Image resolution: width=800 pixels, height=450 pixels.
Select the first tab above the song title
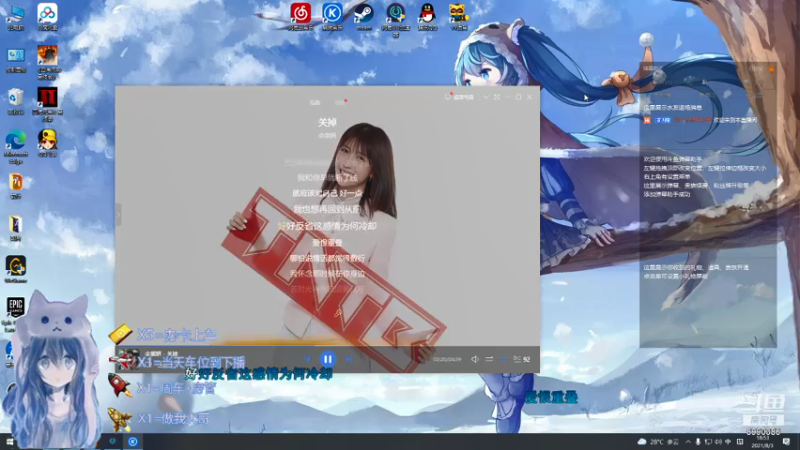click(x=315, y=103)
